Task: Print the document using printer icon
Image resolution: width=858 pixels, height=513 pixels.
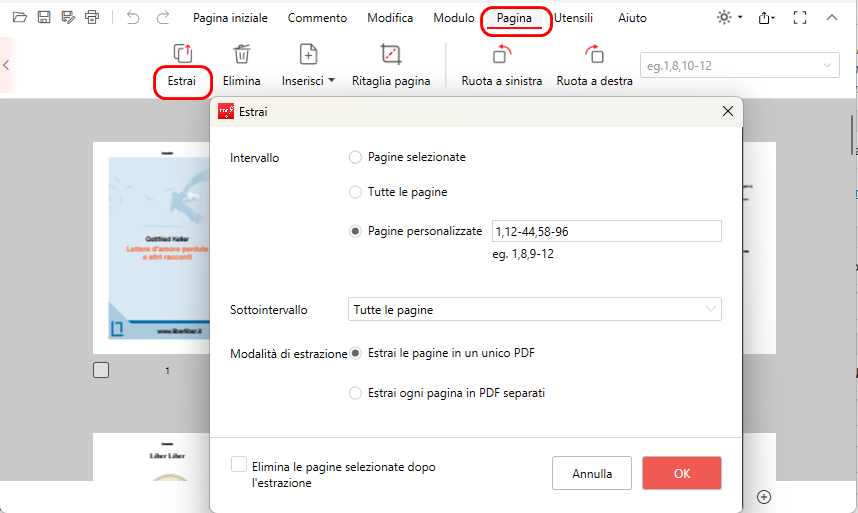Action: pyautogui.click(x=92, y=18)
